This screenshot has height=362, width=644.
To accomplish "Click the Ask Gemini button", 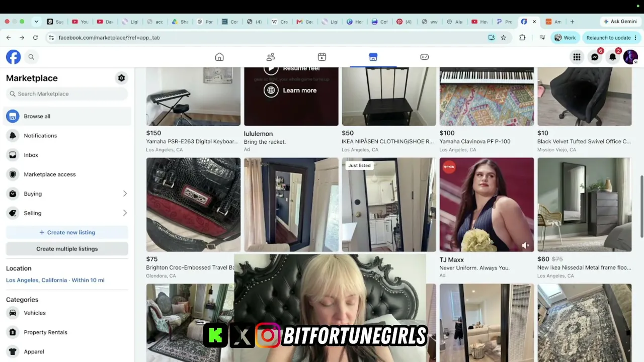I will point(619,22).
